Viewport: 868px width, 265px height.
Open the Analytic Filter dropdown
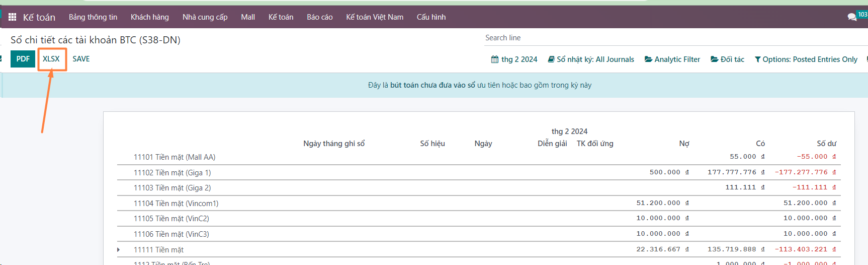(672, 59)
